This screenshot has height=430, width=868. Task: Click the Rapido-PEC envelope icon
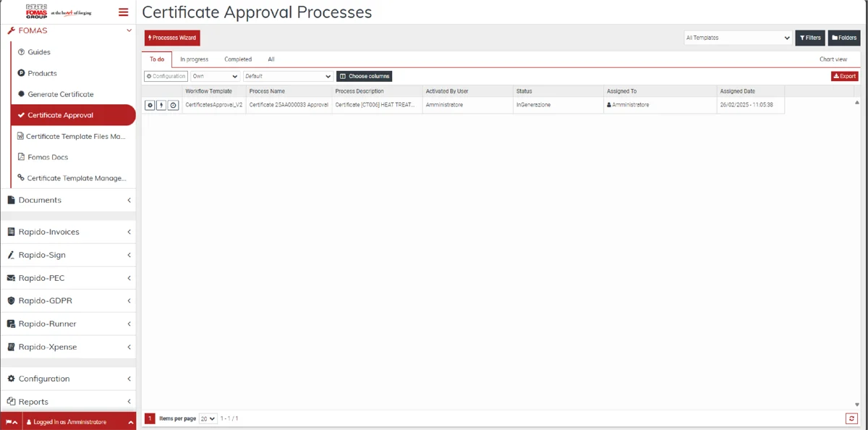[x=11, y=278]
